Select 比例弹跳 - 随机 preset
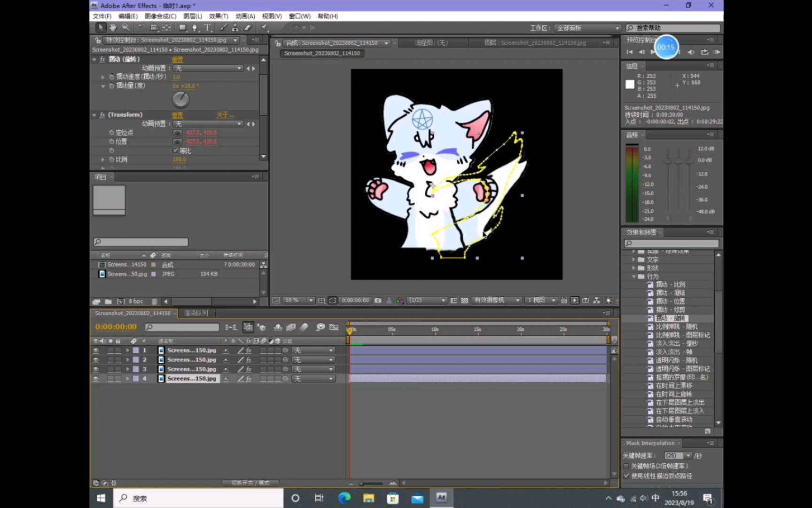 click(x=677, y=327)
